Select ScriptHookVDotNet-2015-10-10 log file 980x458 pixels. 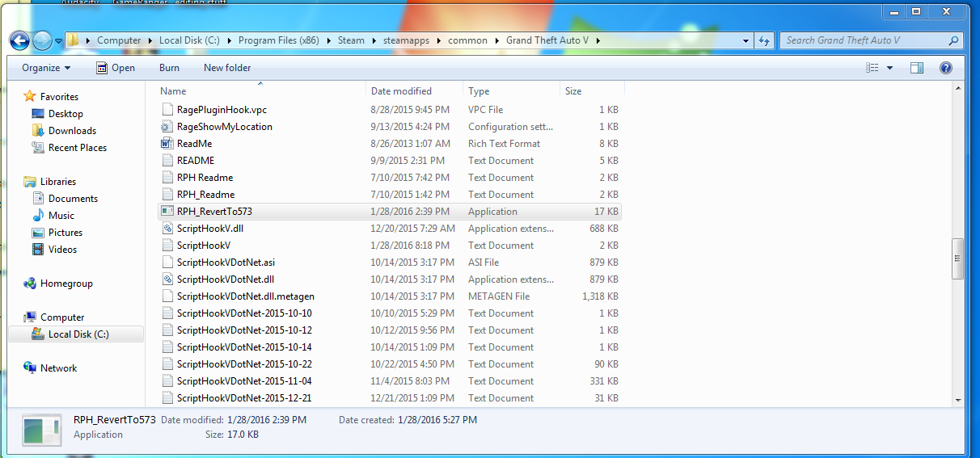[391, 313]
